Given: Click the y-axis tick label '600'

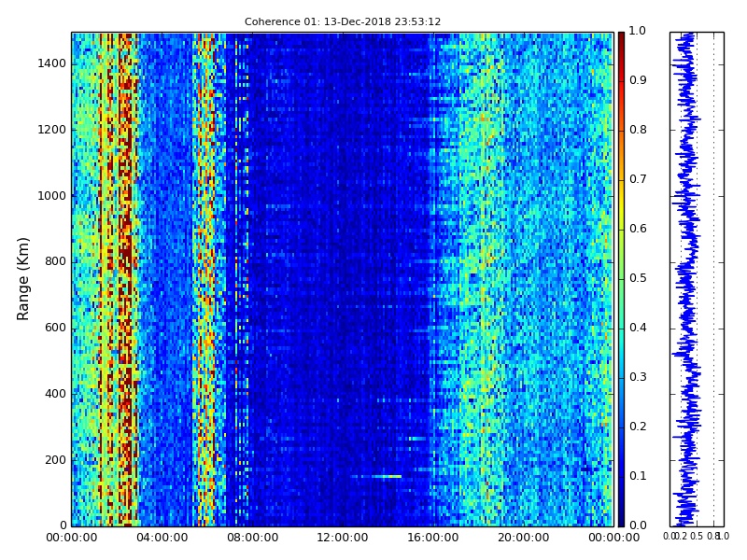Looking at the screenshot, I should 56,329.
